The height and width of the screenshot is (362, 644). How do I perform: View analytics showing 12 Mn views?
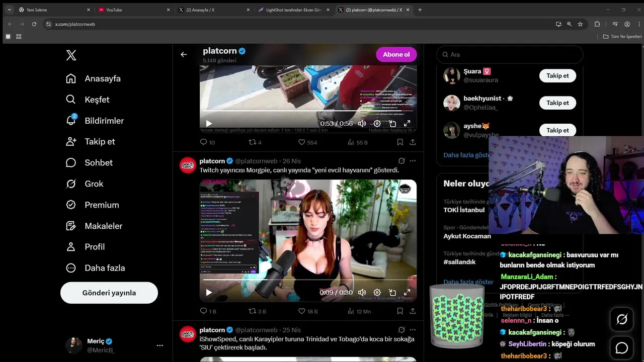pos(359,311)
